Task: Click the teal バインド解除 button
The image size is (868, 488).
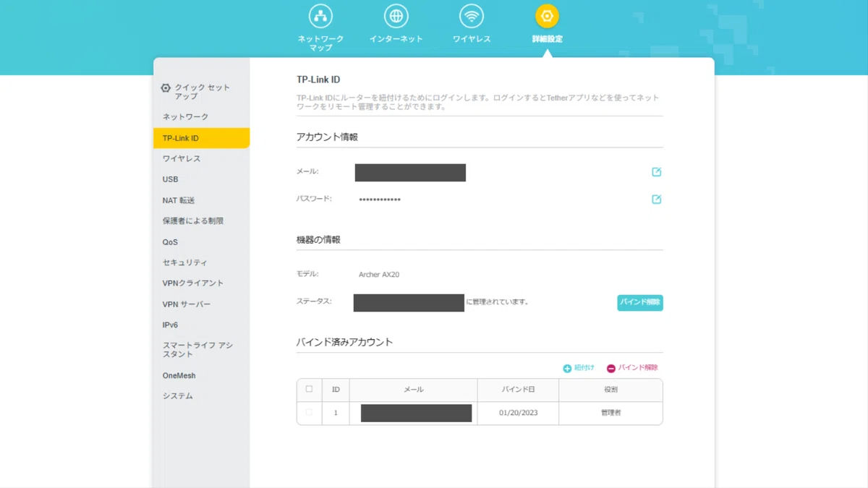Action: tap(640, 302)
